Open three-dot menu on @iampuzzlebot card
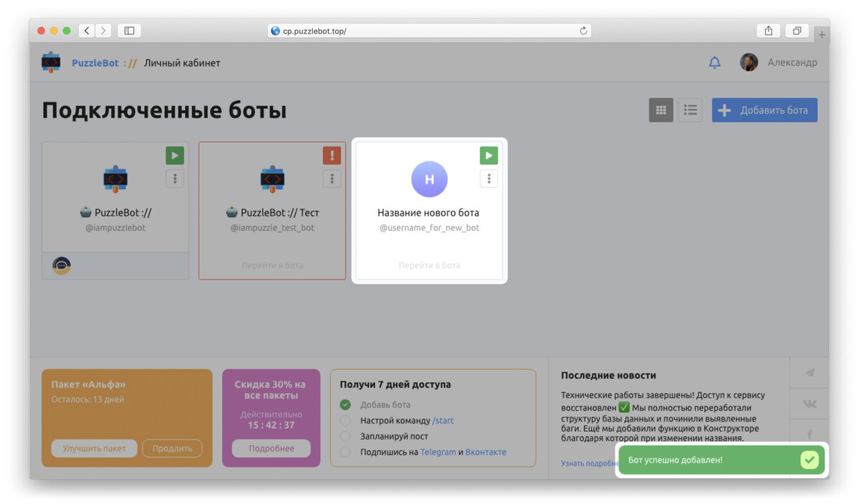This screenshot has height=504, width=861. tap(175, 179)
